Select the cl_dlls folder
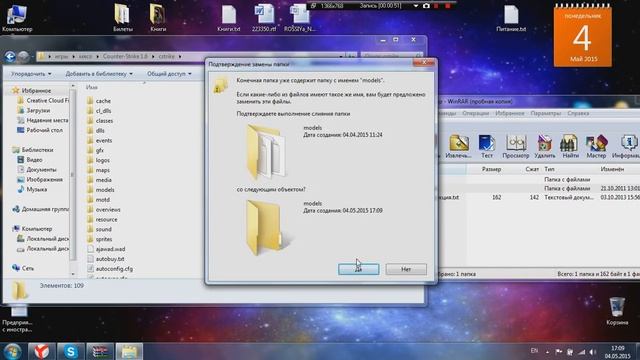 click(99, 111)
